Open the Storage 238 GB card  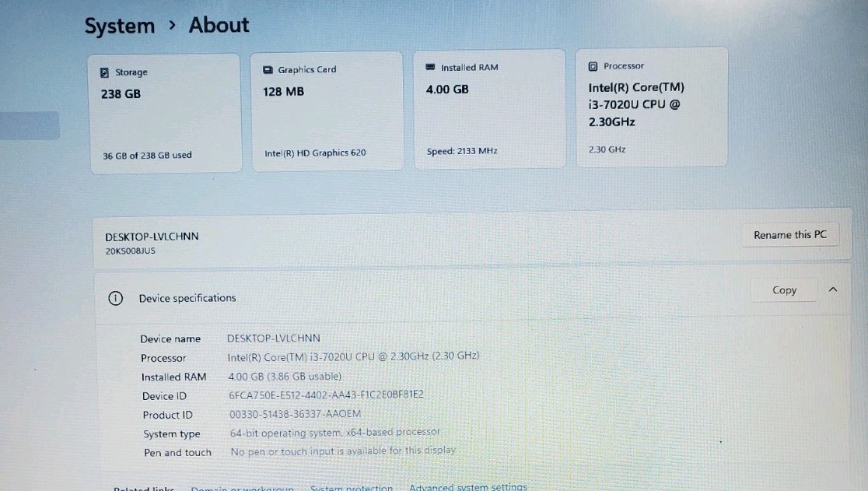[x=165, y=114]
